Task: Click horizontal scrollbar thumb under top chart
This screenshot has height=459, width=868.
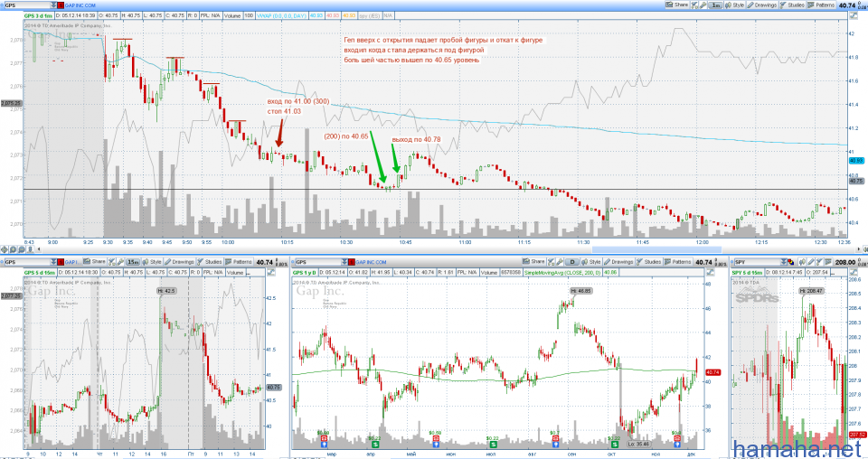Action: tap(657, 250)
